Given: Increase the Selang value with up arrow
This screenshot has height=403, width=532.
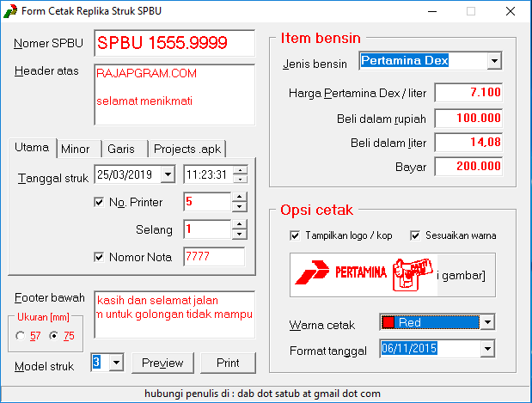Looking at the screenshot, I should (240, 224).
